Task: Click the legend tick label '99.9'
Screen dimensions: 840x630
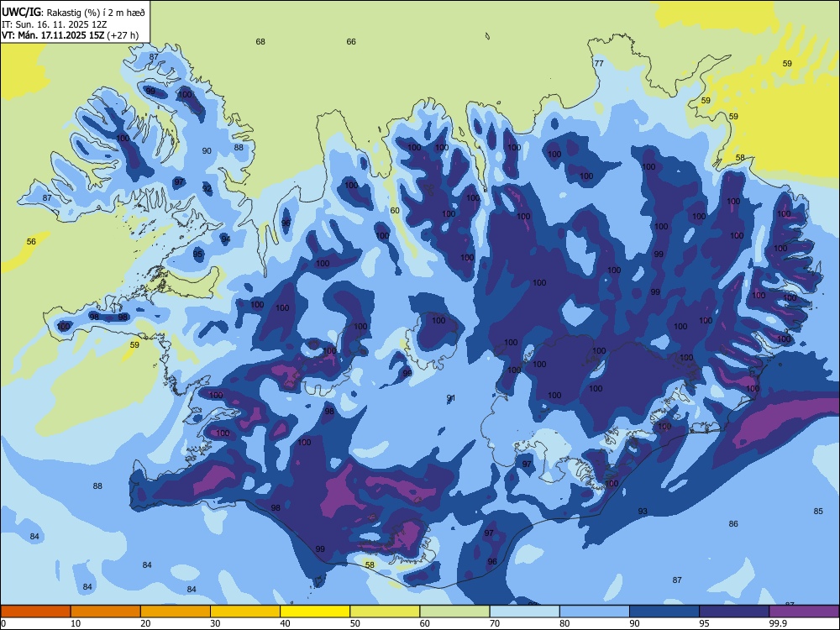Action: (x=778, y=623)
